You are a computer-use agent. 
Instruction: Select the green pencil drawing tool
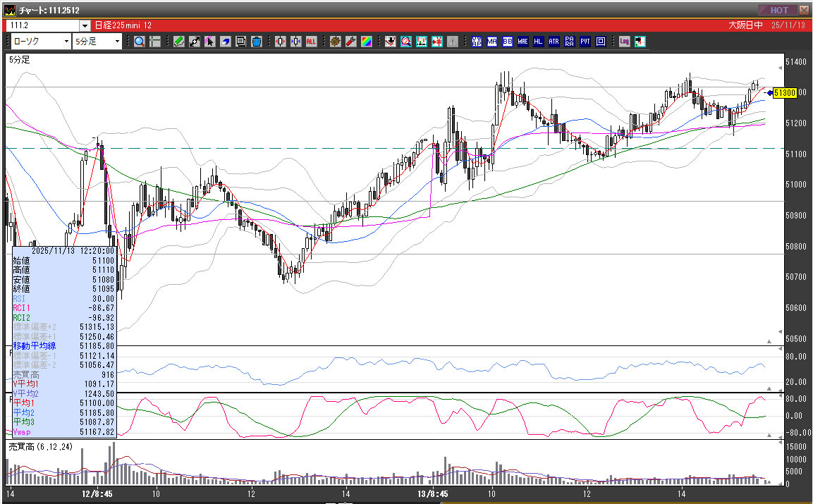(179, 42)
